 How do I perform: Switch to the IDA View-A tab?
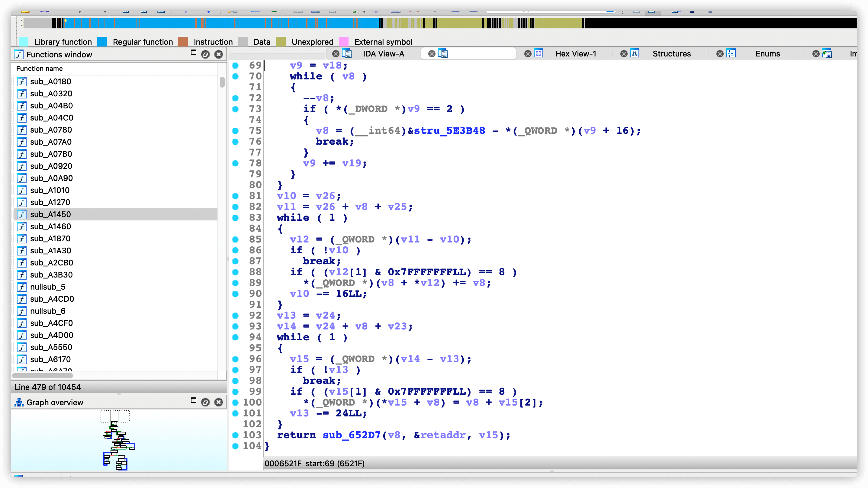coord(384,53)
